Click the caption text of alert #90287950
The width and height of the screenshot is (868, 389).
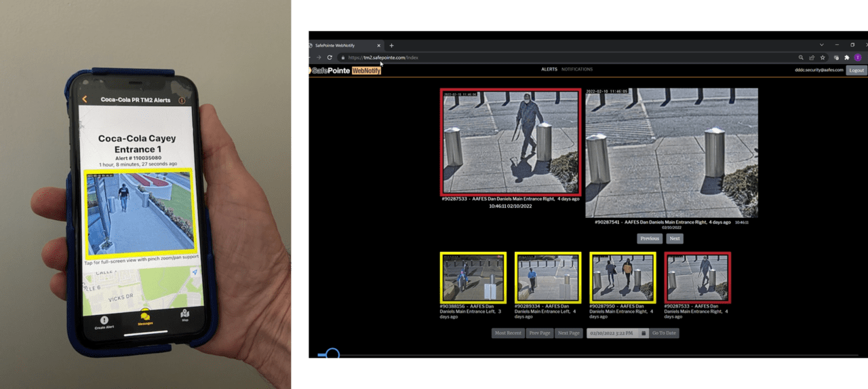pos(621,311)
